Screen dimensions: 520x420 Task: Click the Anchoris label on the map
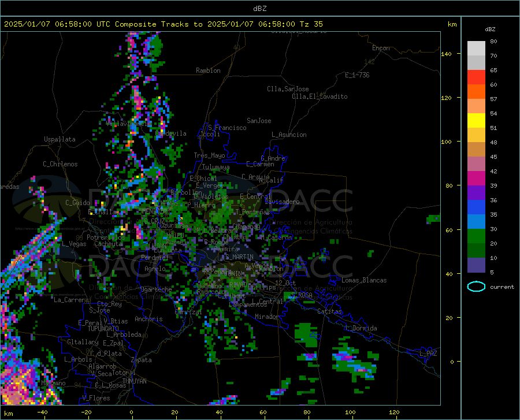[148, 319]
